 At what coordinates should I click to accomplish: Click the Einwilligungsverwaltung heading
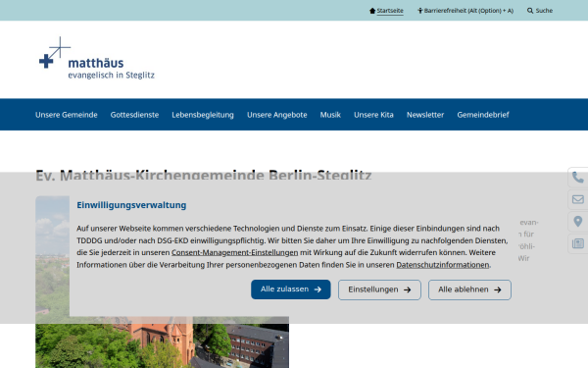coord(131,205)
